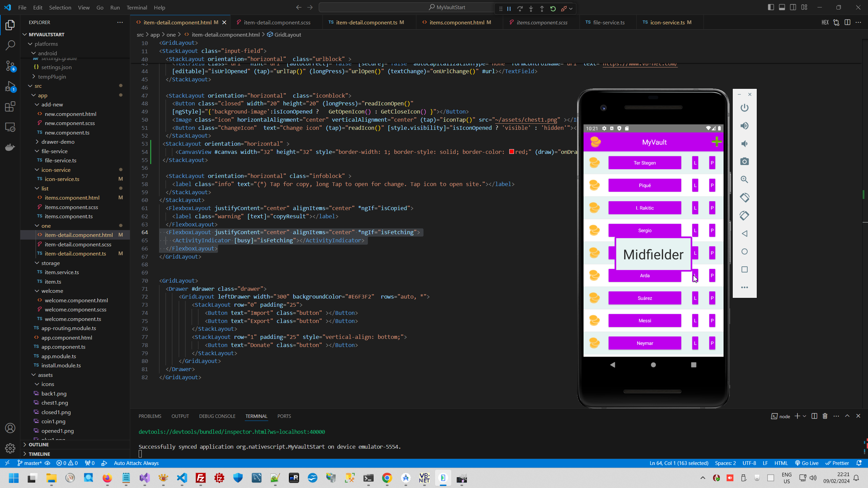Expand the OUTLINE section

click(39, 444)
